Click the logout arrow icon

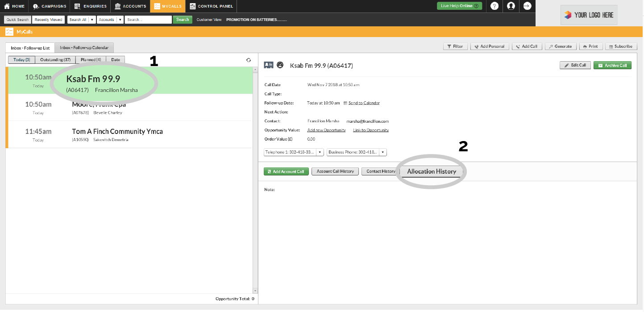tap(527, 6)
